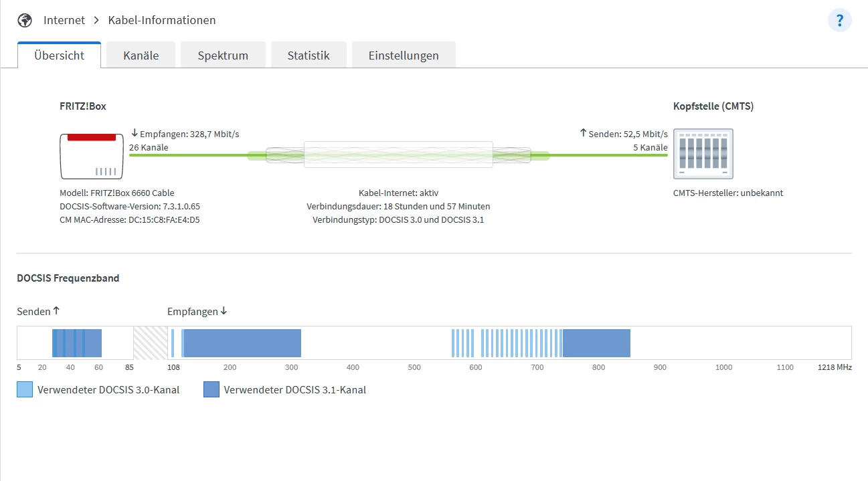Click the DOCSIS 3.1 legend swatch
Viewport: 868px width, 481px height.
[211, 389]
